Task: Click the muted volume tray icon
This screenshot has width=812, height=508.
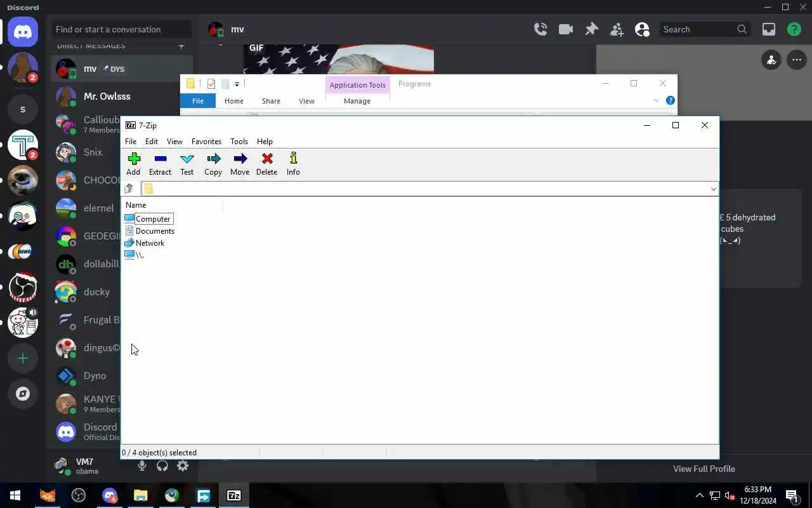Action: (x=730, y=496)
